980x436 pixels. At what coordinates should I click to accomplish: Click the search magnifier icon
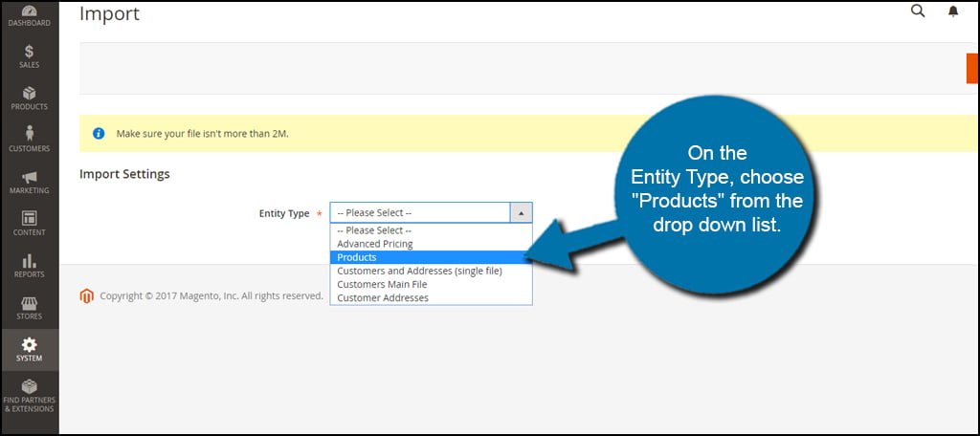918,11
